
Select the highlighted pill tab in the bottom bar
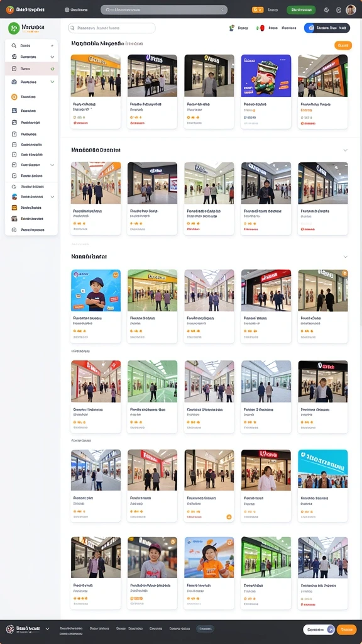[205, 628]
